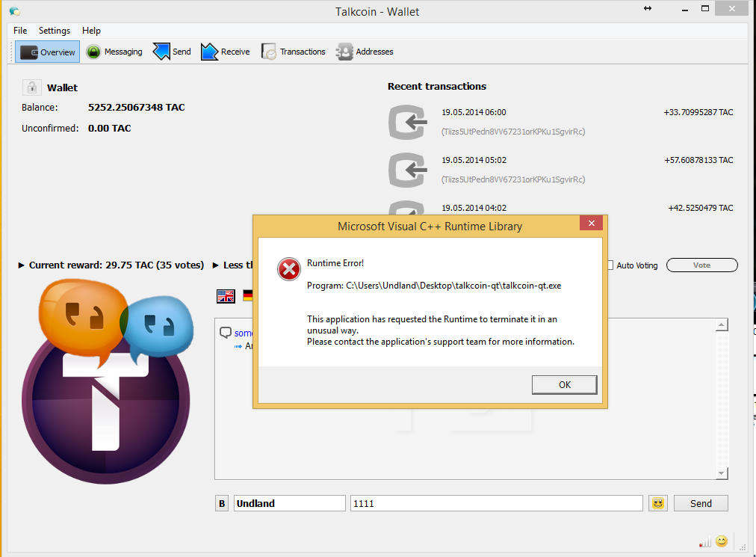Click chat scrollbar up arrow
Image resolution: width=756 pixels, height=557 pixels.
pos(722,324)
